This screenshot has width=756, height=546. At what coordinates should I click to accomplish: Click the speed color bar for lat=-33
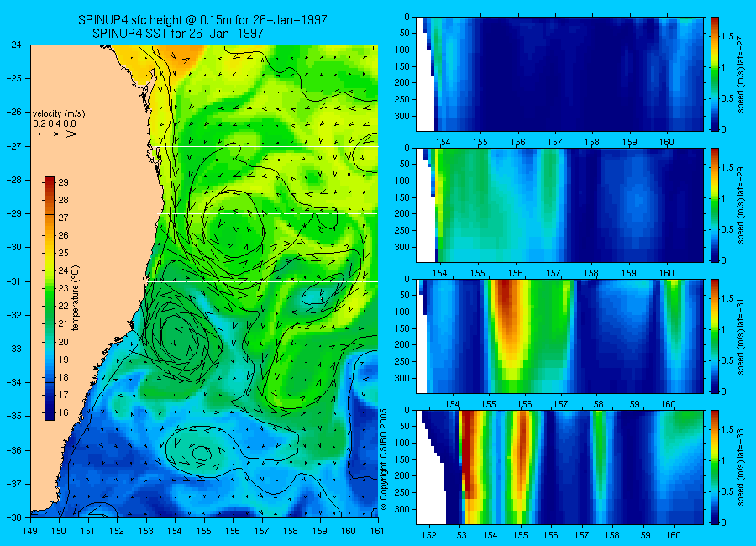(x=714, y=467)
